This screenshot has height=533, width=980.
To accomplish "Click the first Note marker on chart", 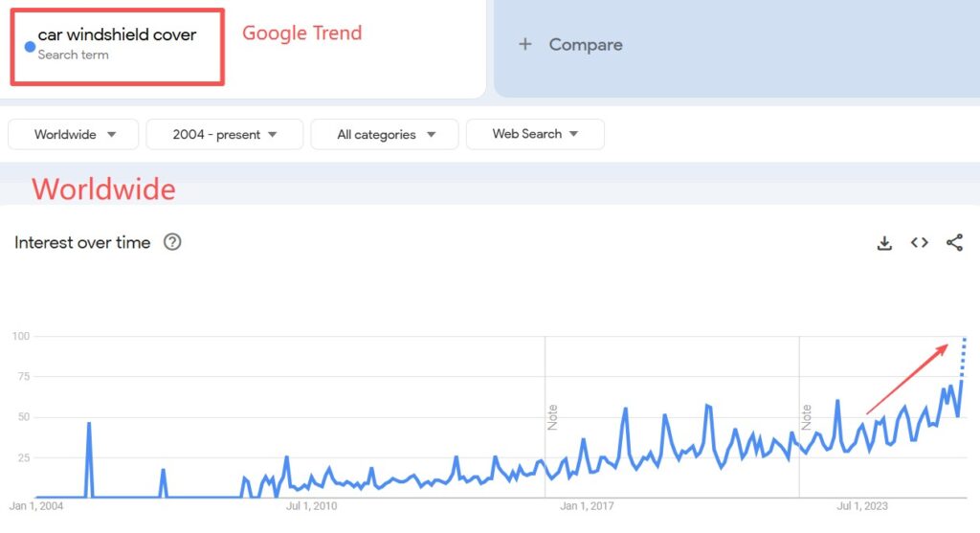I will [x=552, y=417].
